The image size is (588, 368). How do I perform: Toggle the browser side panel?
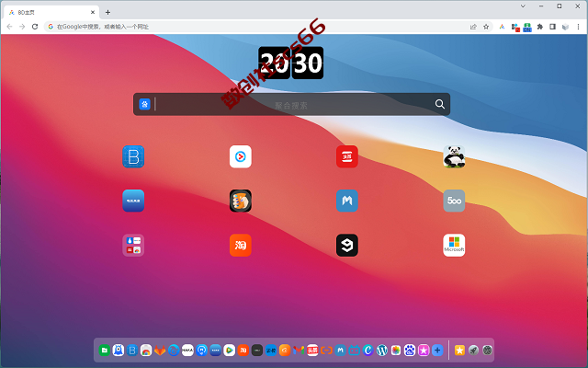(x=552, y=27)
